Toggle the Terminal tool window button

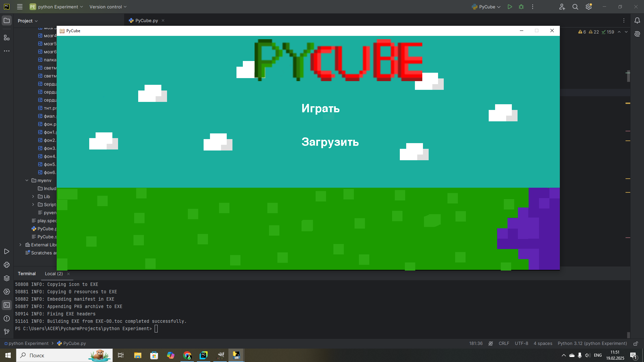pyautogui.click(x=7, y=305)
